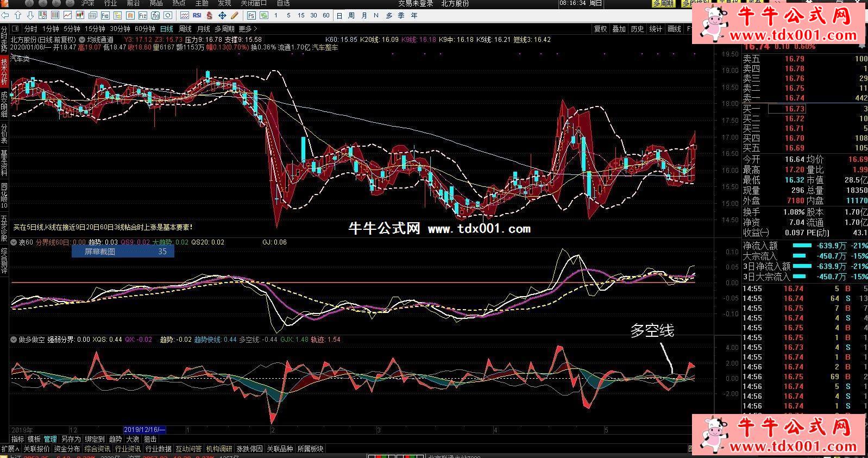This screenshot has width=868, height=458.
Task: Click the blue four-way move icon
Action: coord(222,16)
